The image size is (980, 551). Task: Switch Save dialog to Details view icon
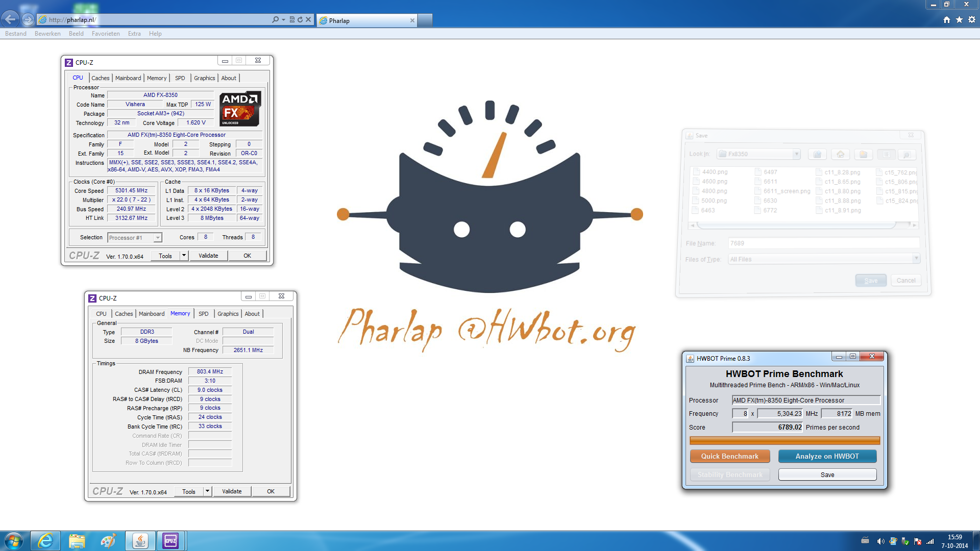coord(906,154)
